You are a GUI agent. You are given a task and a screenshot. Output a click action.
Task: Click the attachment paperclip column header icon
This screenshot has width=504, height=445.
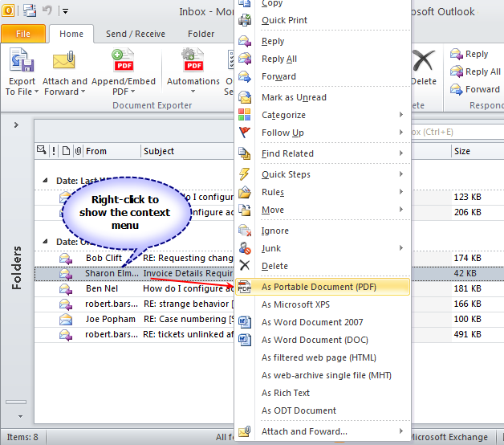point(78,151)
